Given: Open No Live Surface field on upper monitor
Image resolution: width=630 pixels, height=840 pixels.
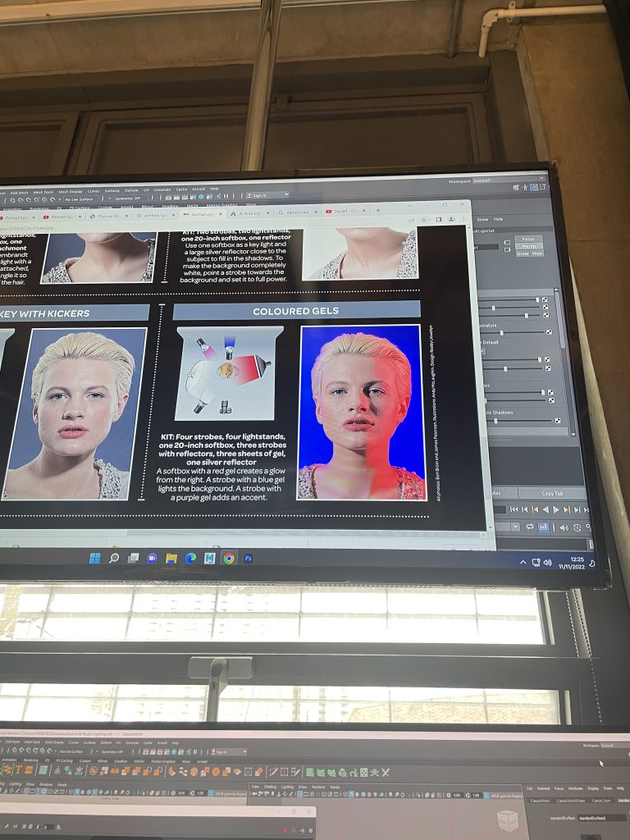Looking at the screenshot, I should tap(81, 199).
